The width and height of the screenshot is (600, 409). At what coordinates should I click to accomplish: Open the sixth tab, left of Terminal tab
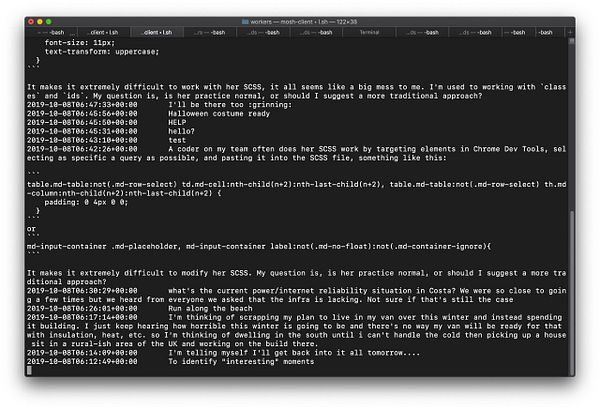click(316, 33)
